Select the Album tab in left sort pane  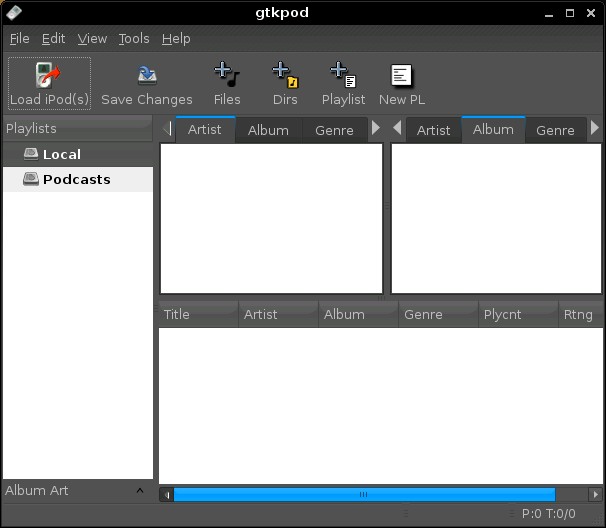coord(268,130)
